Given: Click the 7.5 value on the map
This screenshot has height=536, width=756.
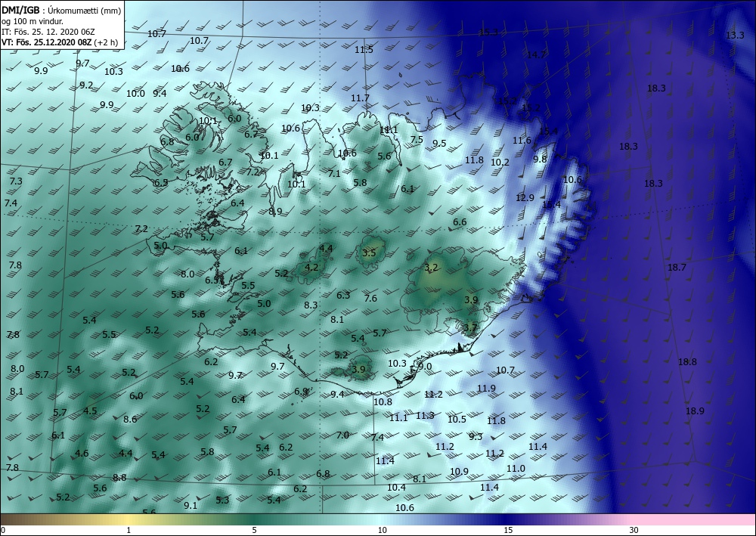Looking at the screenshot, I should [x=417, y=140].
